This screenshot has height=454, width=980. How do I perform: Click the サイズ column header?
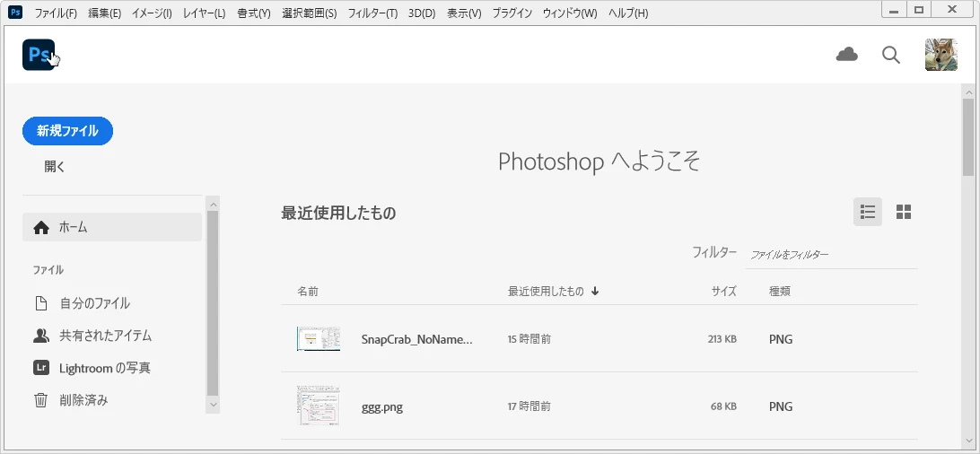click(x=723, y=291)
